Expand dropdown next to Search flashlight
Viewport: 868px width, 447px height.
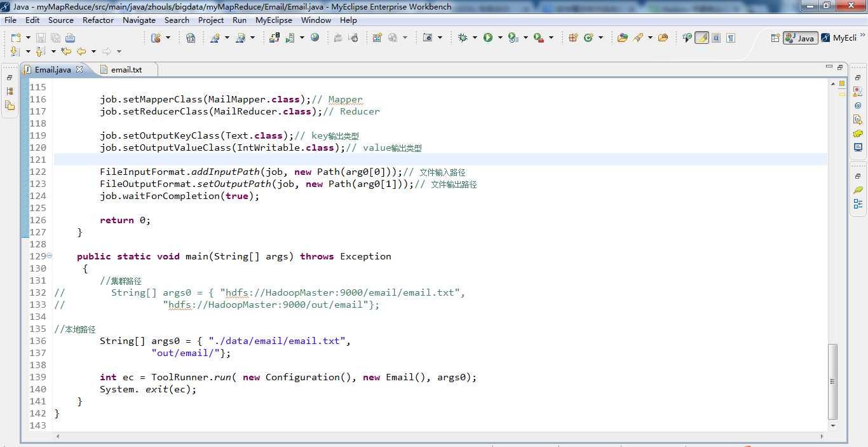click(650, 38)
